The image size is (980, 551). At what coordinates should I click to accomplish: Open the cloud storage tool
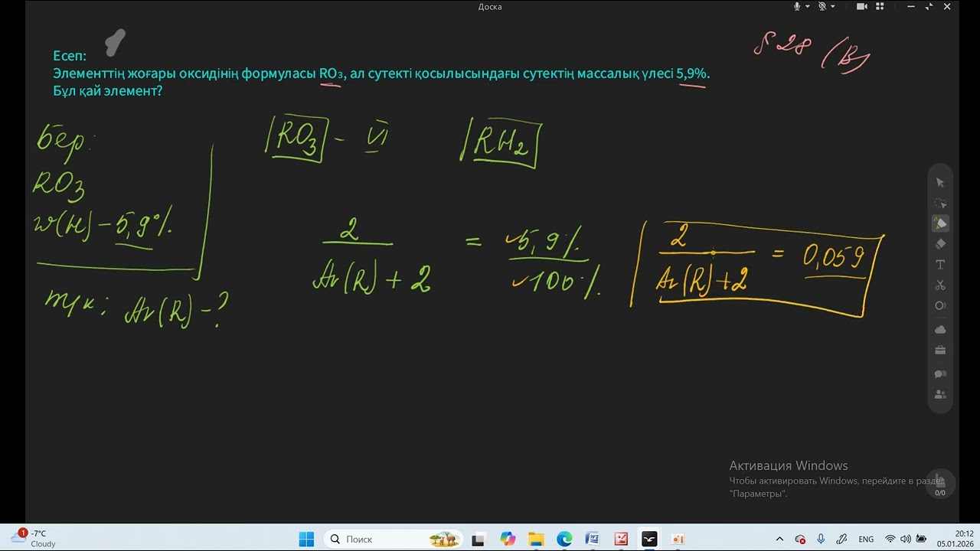click(x=940, y=330)
